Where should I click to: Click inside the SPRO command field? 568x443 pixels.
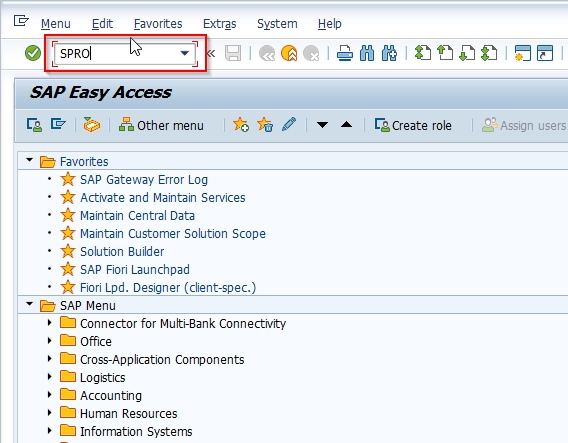[x=116, y=54]
